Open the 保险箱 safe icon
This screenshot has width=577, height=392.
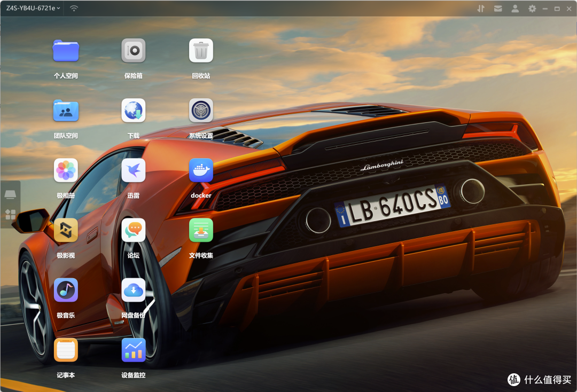[134, 50]
